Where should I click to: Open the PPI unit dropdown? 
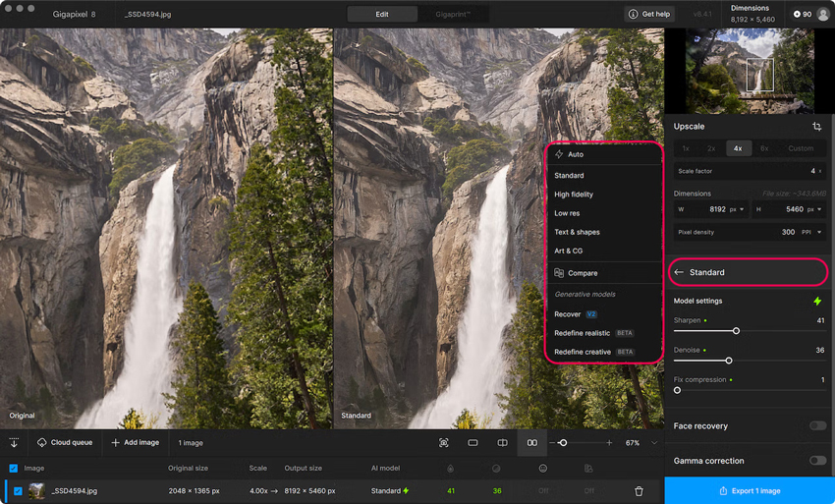(811, 232)
